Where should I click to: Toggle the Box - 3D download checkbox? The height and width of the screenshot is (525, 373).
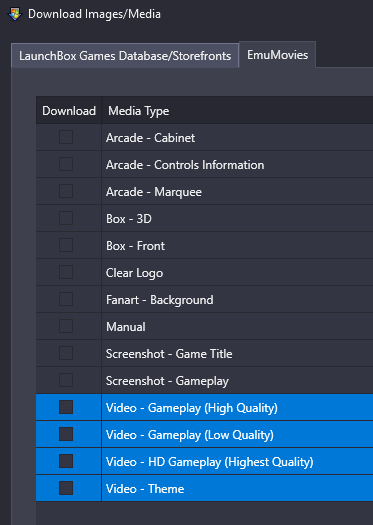tap(66, 218)
